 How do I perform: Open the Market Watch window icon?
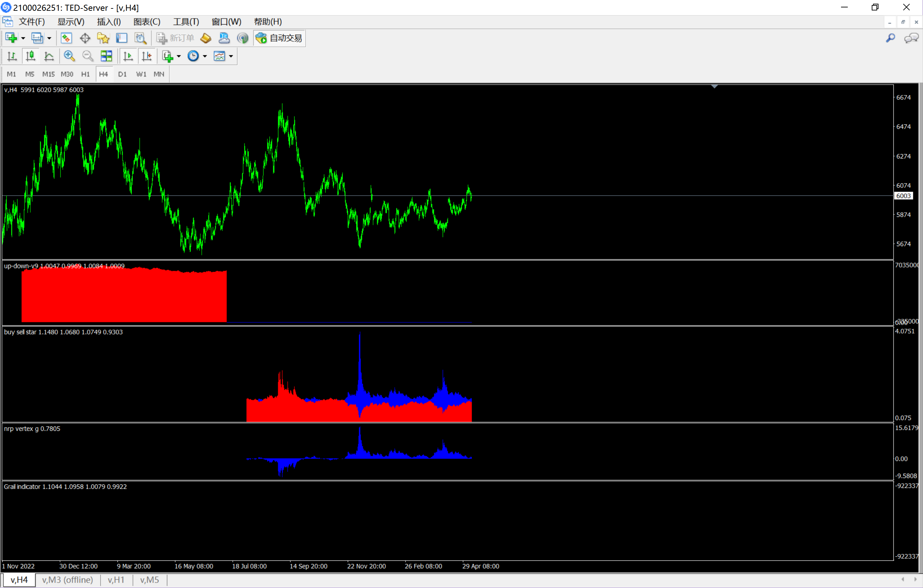coord(66,38)
